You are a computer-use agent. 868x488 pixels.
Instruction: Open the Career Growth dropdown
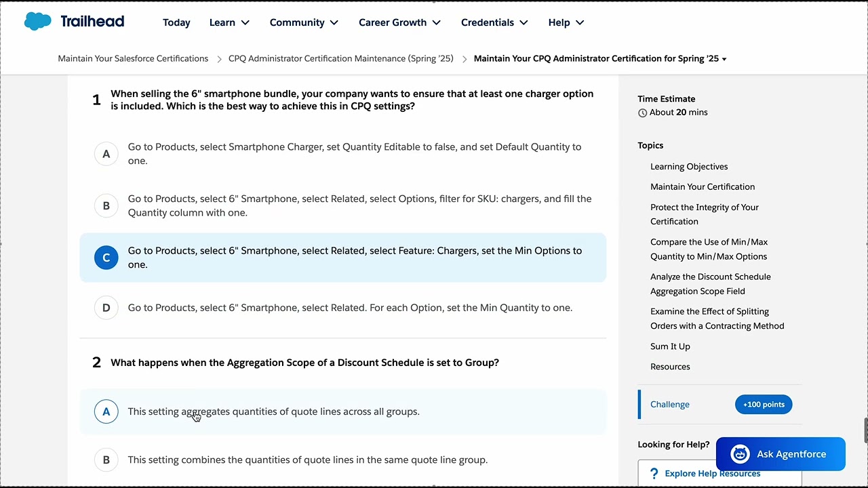(399, 22)
